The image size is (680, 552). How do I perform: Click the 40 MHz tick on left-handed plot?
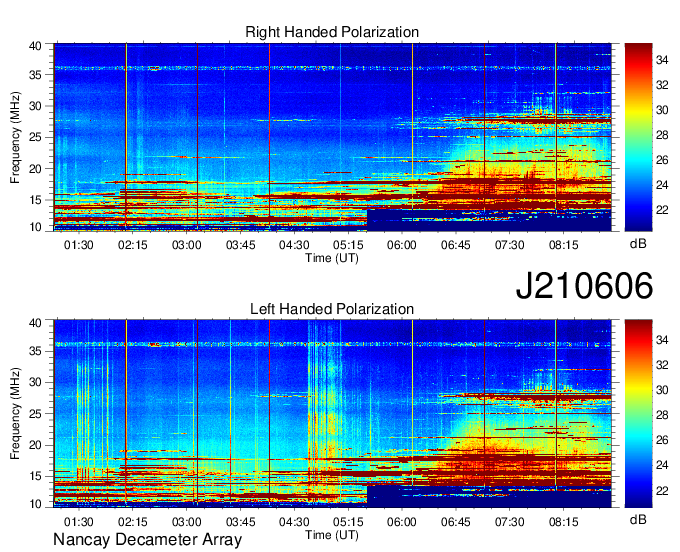click(35, 322)
